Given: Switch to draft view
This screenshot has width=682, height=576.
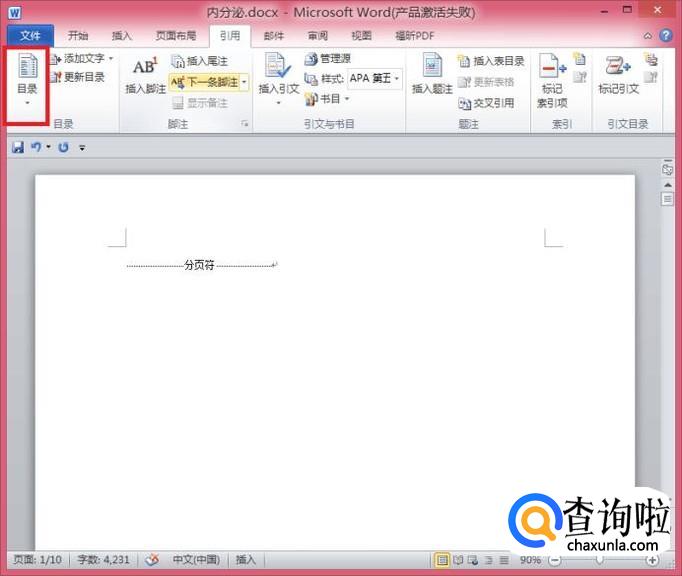Looking at the screenshot, I should tap(504, 560).
